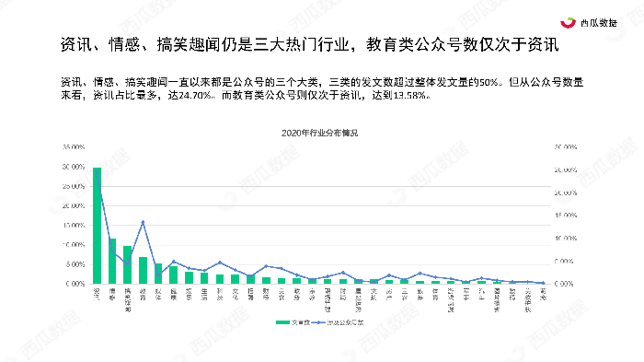Click the 30.00% left axis label

pyautogui.click(x=74, y=167)
